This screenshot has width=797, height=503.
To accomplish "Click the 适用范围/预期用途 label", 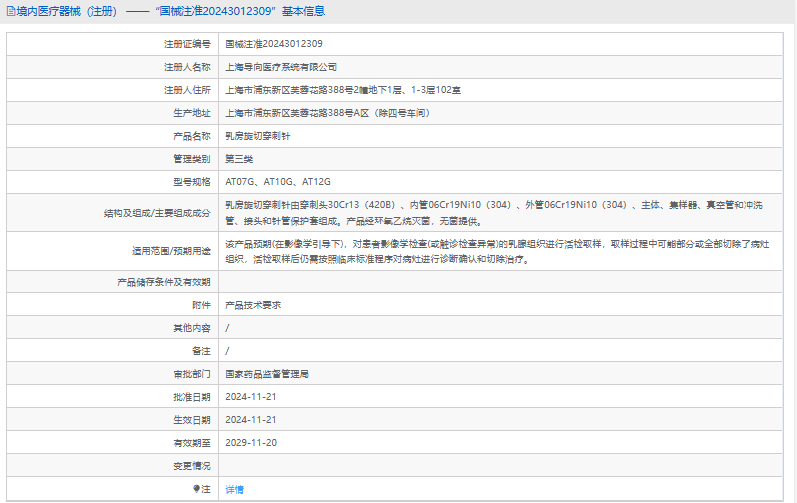I will (x=171, y=251).
